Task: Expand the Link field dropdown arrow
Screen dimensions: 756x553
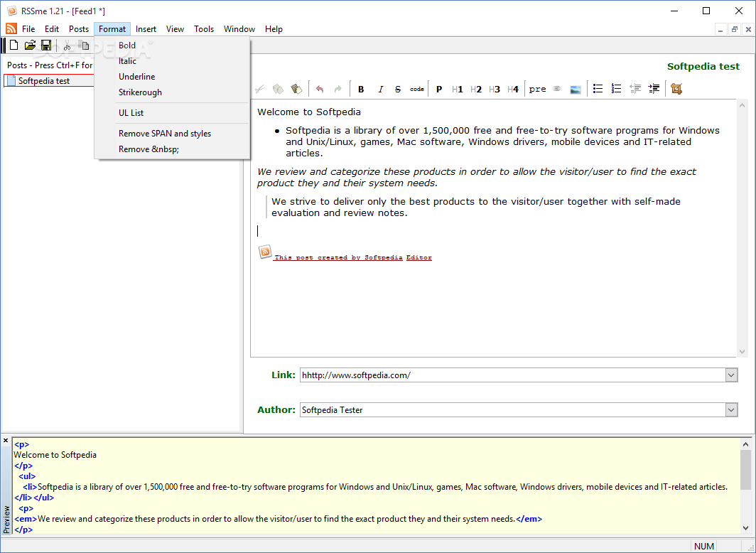Action: [x=731, y=375]
